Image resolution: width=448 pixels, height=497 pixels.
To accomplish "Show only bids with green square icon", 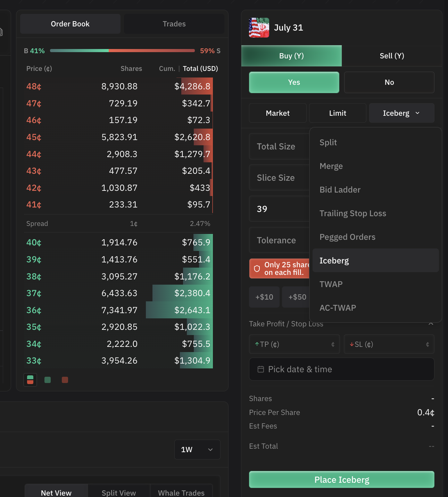I will pos(48,380).
